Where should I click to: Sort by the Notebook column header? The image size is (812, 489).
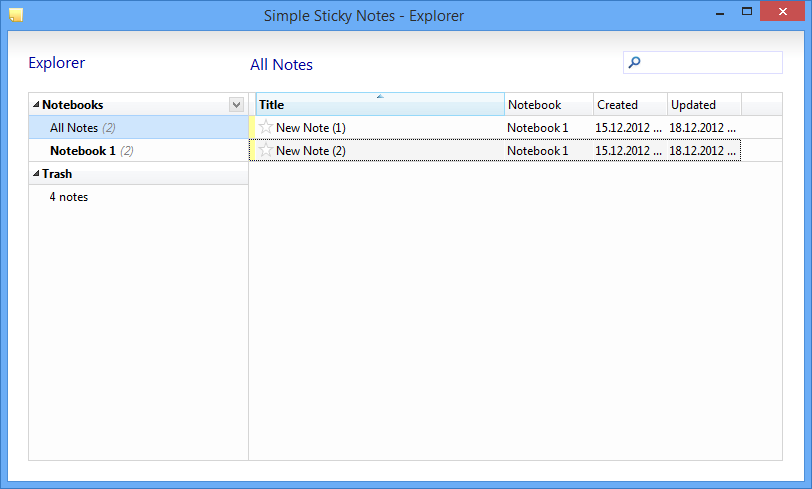click(x=549, y=104)
